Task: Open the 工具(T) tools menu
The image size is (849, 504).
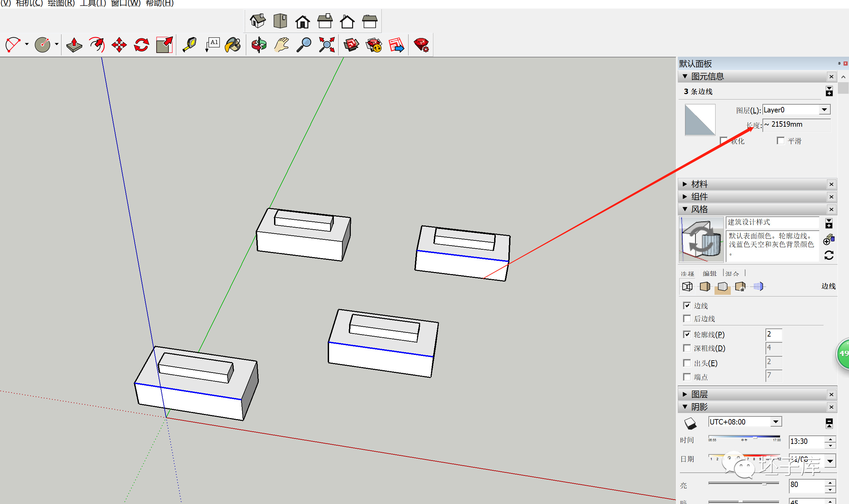Action: [x=93, y=3]
